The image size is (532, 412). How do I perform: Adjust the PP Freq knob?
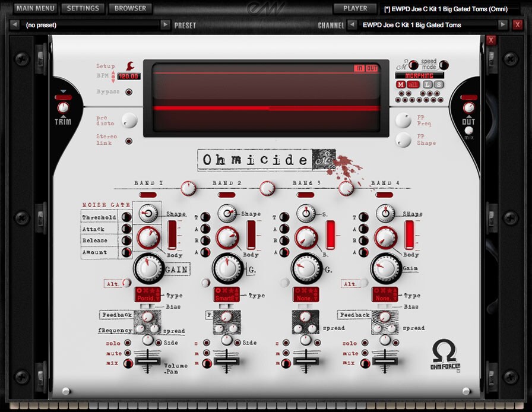[x=403, y=120]
